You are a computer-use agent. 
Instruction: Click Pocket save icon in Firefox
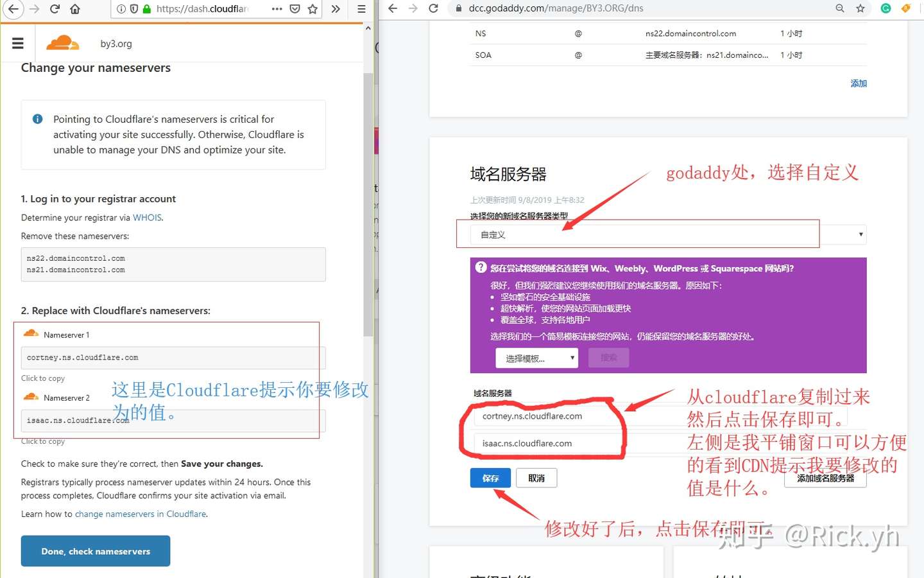[x=295, y=9]
